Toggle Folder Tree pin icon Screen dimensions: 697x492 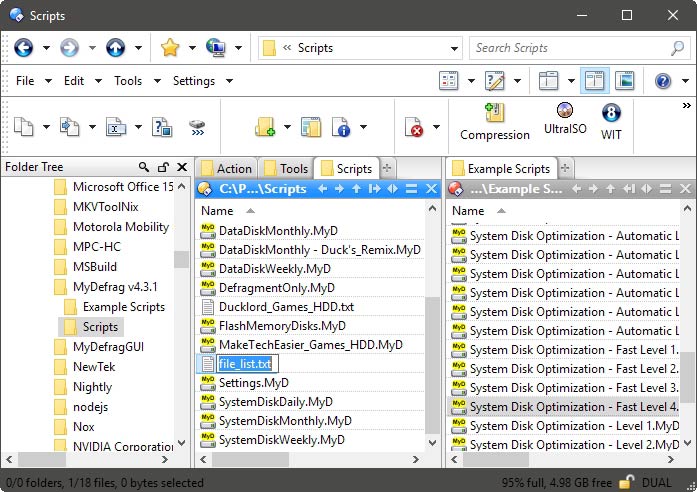pos(163,168)
